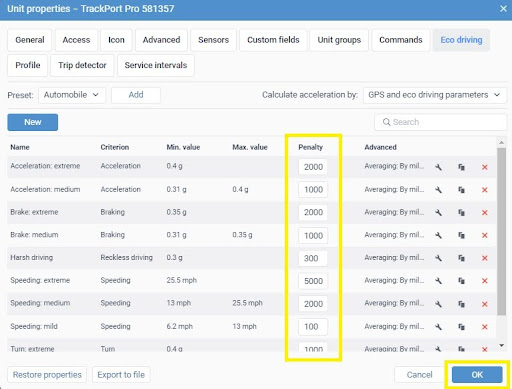Screen dimensions: 512x389
Task: Delete the Brake: extreme criterion
Action: tap(485, 212)
